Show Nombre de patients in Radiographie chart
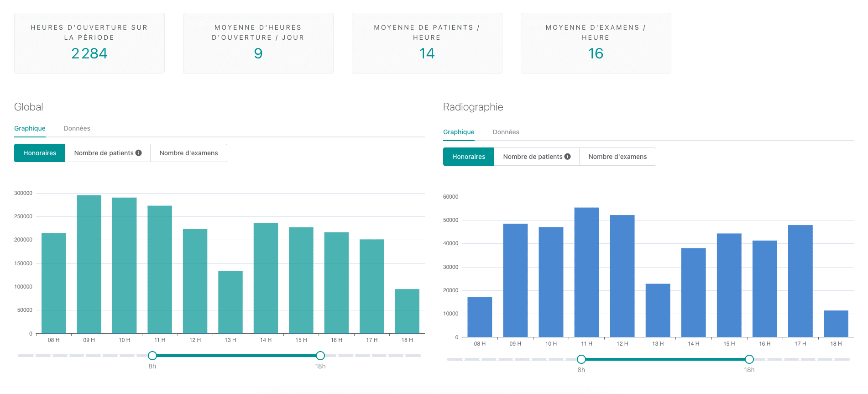The width and height of the screenshot is (868, 394). pyautogui.click(x=533, y=157)
